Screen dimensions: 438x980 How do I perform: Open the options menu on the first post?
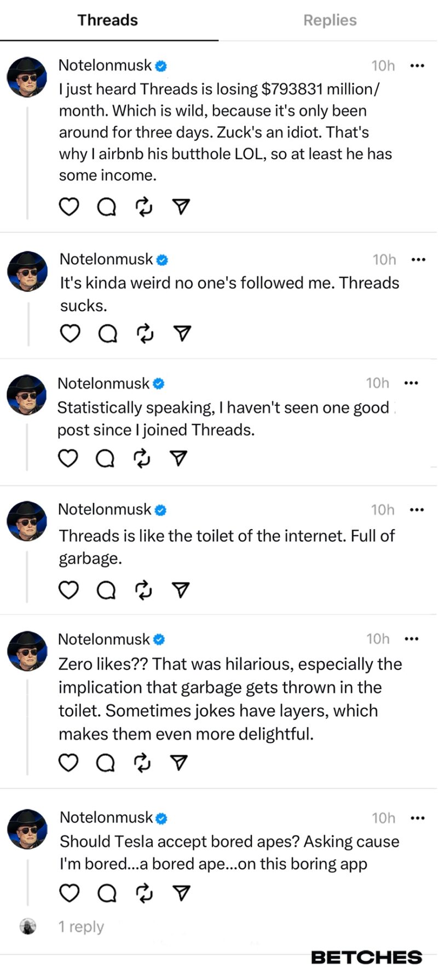coord(417,65)
